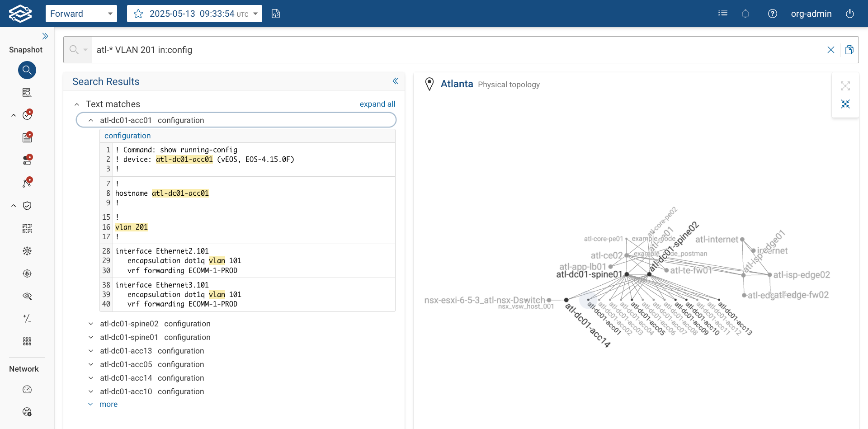Click the dashboard gauge icon under Network
This screenshot has width=868, height=429.
pyautogui.click(x=27, y=389)
